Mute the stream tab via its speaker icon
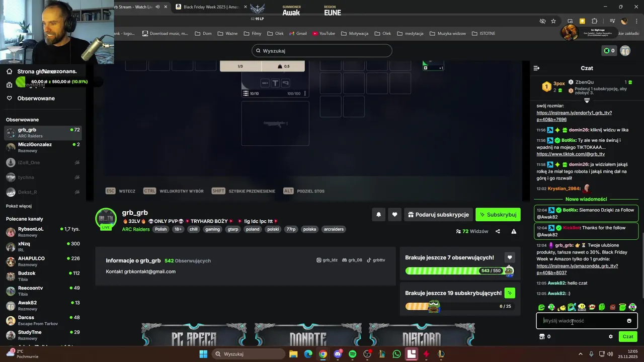 click(158, 7)
